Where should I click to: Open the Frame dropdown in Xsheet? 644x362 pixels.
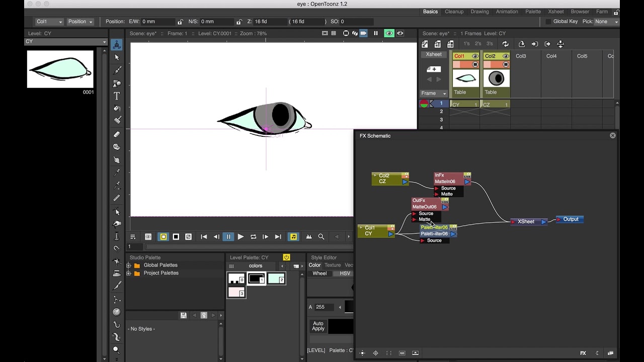(x=434, y=93)
